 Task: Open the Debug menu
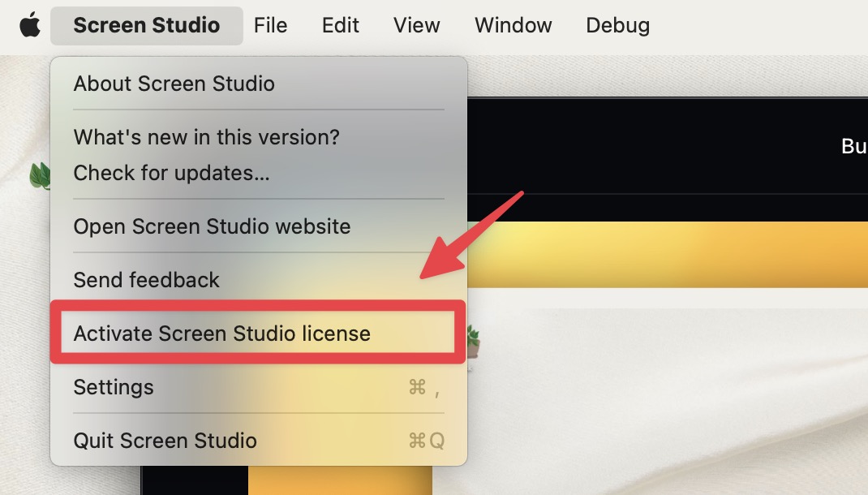pos(618,25)
